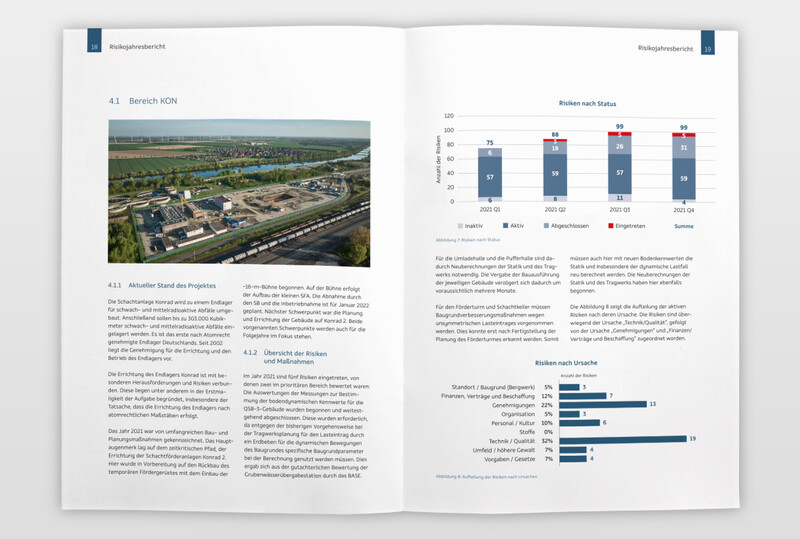Click 'Finanzen, Verträge und Beschaffung' row label
The height and width of the screenshot is (539, 800).
488,396
